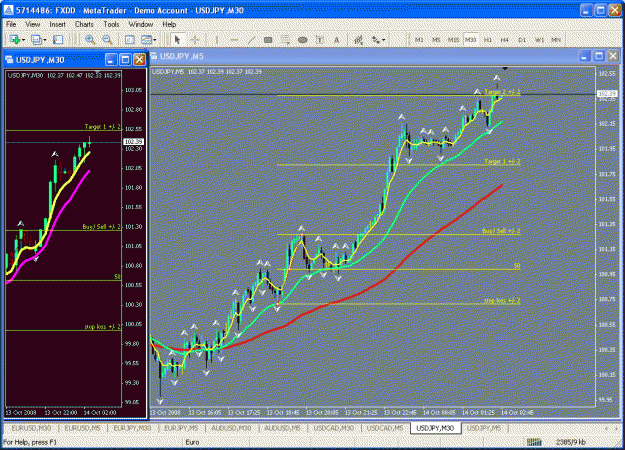Click the chart properties window icon

[x=129, y=39]
